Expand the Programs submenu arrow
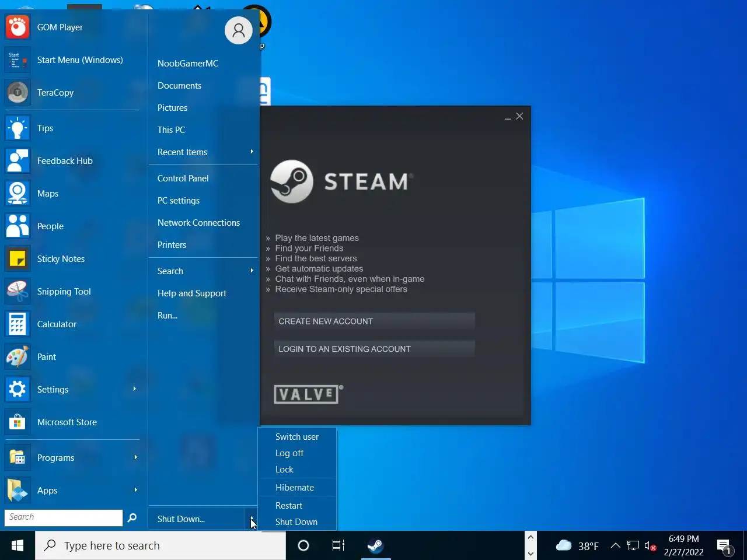 135,457
